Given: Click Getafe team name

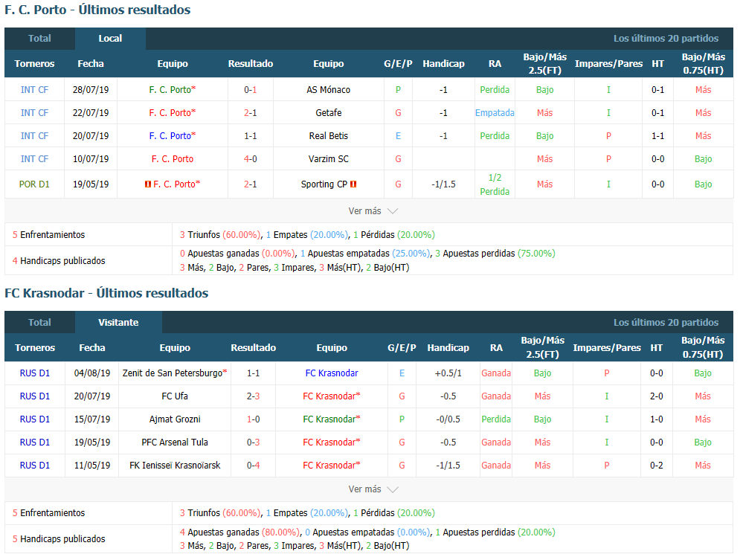Looking at the screenshot, I should tap(329, 113).
